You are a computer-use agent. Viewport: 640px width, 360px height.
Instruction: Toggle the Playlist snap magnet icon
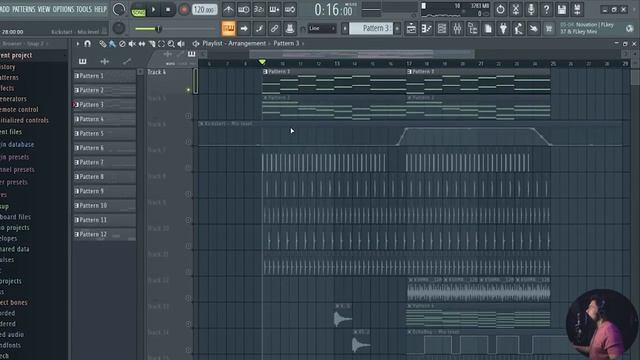point(87,44)
